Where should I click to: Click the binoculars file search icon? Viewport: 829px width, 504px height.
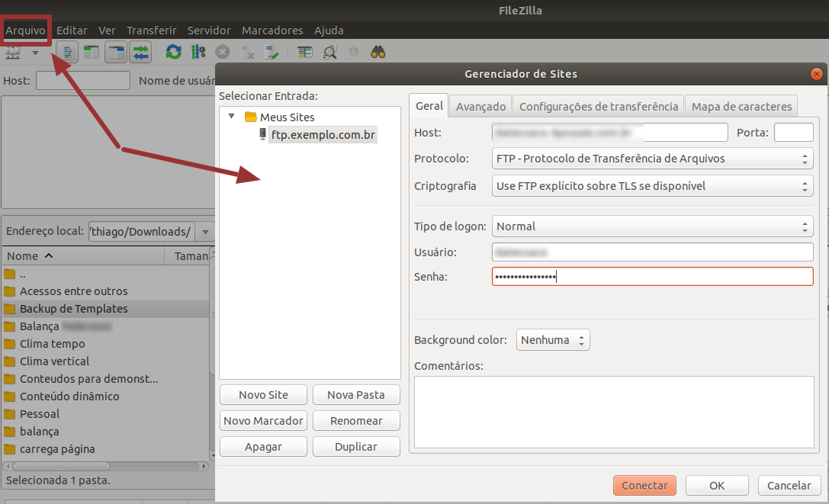click(x=378, y=52)
